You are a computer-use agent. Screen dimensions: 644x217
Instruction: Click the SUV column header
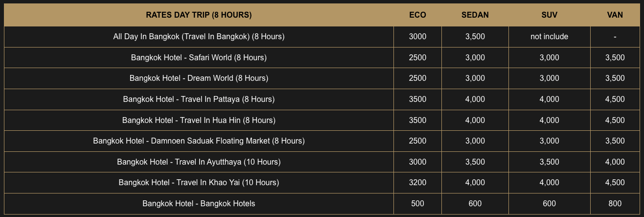(549, 15)
